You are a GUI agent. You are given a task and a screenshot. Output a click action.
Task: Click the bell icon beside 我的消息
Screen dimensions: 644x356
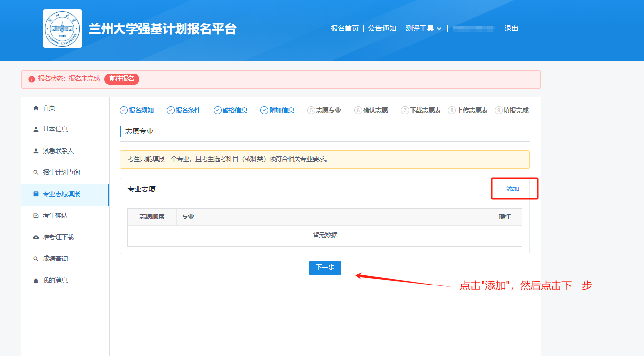pyautogui.click(x=36, y=281)
